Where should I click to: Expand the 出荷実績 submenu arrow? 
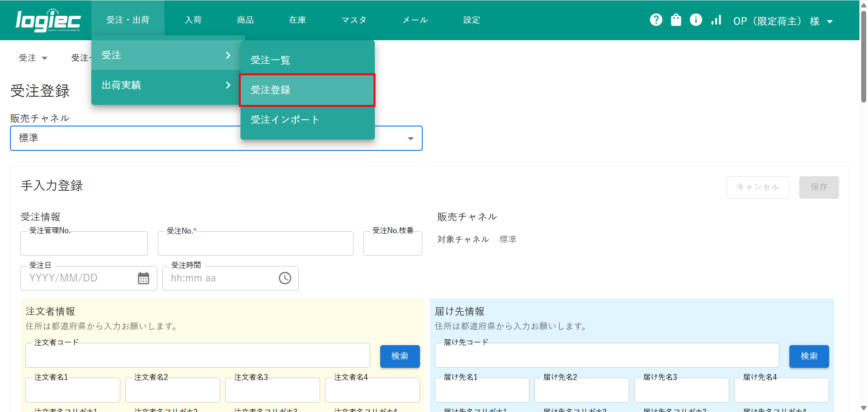point(228,85)
